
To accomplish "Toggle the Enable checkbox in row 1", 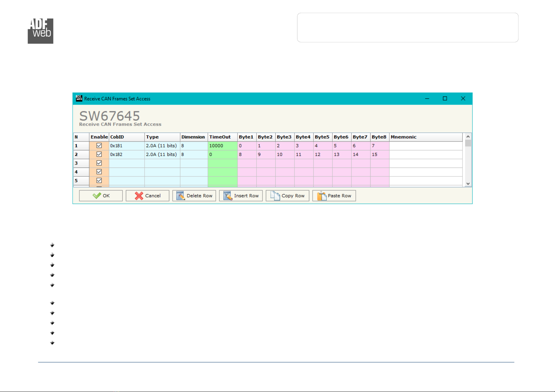I will [99, 145].
